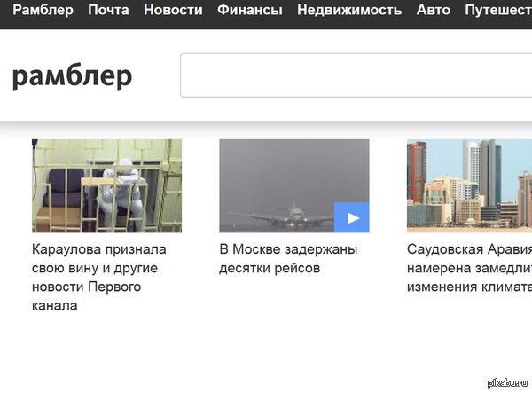
Task: Click the рамблер logo
Action: click(x=73, y=77)
